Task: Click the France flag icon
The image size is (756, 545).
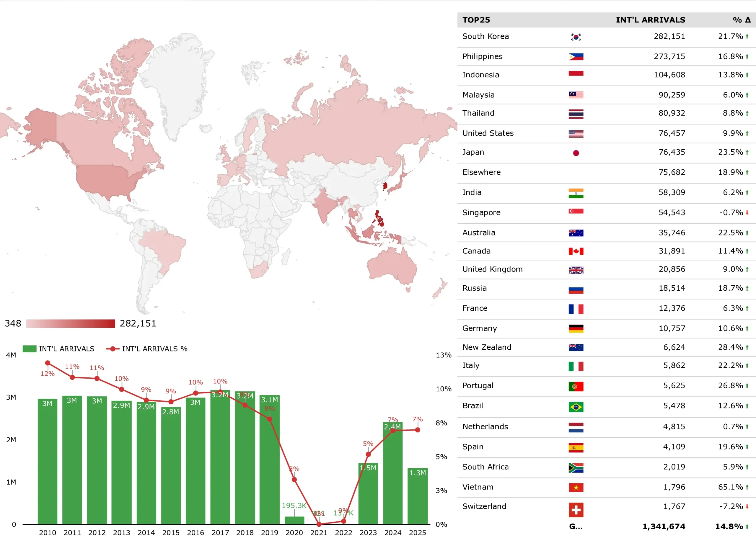Action: pos(576,309)
